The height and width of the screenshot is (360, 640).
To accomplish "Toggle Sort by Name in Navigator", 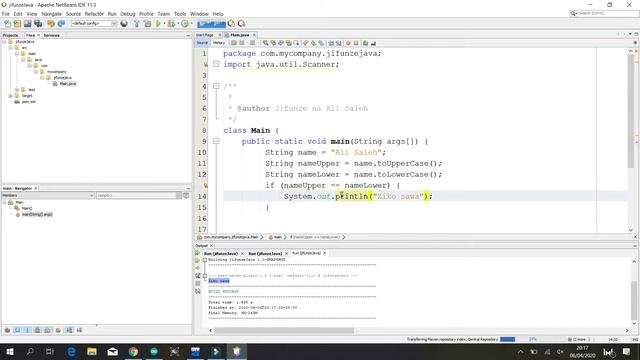I will tap(69, 330).
